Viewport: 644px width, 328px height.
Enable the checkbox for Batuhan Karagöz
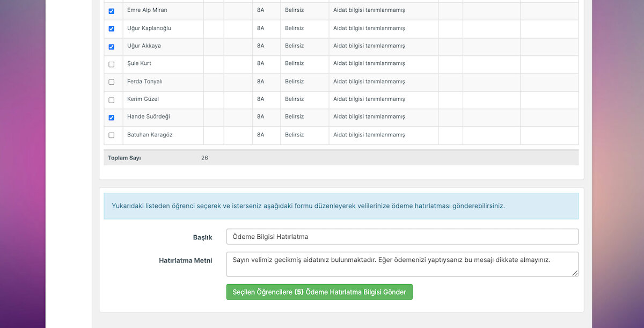click(112, 135)
